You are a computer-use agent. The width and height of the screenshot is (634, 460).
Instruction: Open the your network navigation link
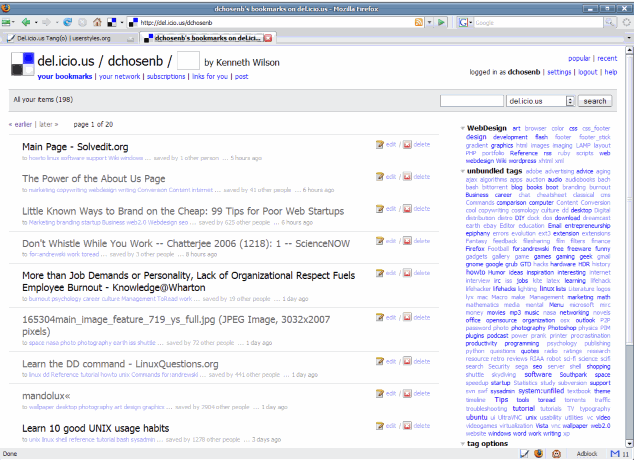click(119, 76)
